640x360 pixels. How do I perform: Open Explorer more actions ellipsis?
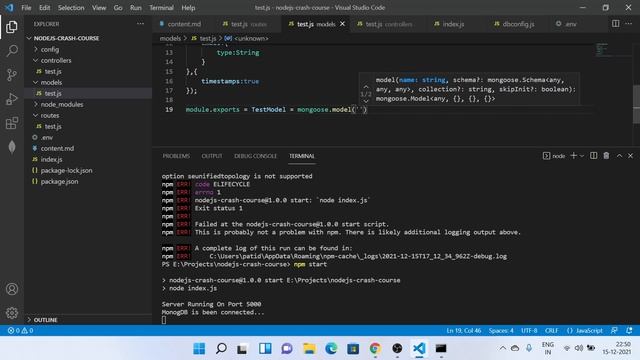tap(140, 24)
